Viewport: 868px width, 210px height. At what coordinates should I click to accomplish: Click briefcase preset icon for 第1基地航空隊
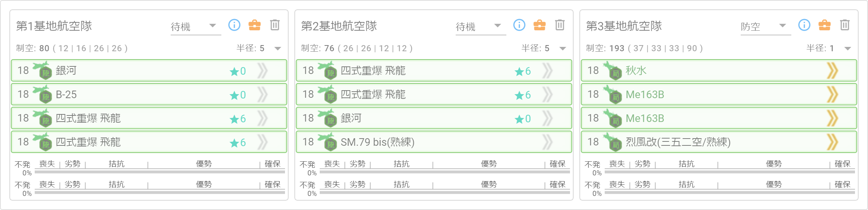(255, 25)
